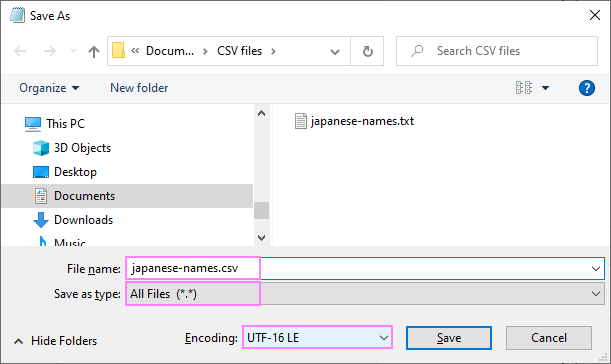The image size is (611, 364).
Task: Select 3D Objects in navigation tree
Action: (82, 148)
